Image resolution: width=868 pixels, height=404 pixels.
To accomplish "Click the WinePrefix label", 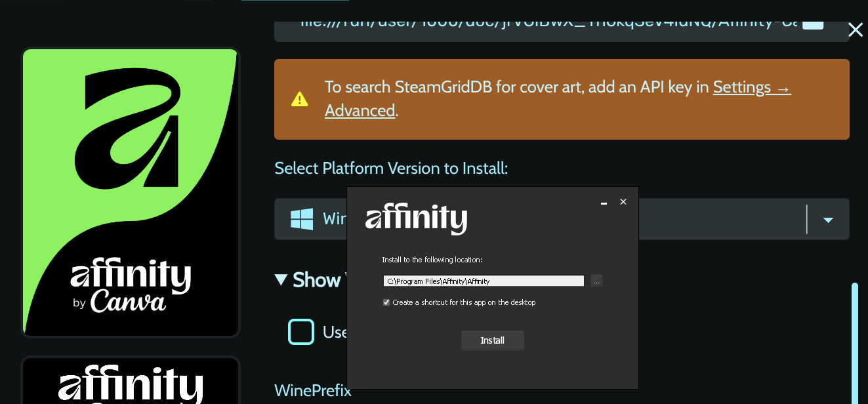I will point(313,391).
